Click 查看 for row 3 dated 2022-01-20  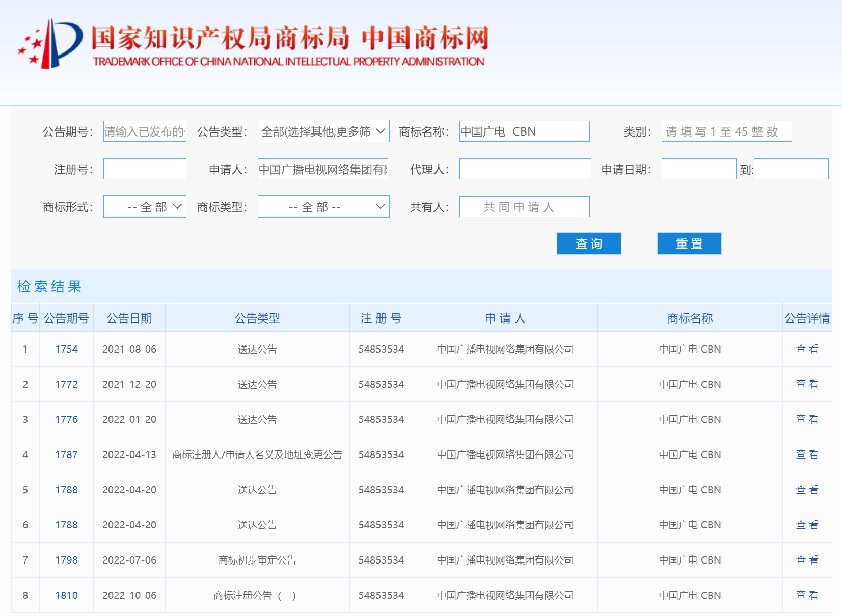point(807,419)
